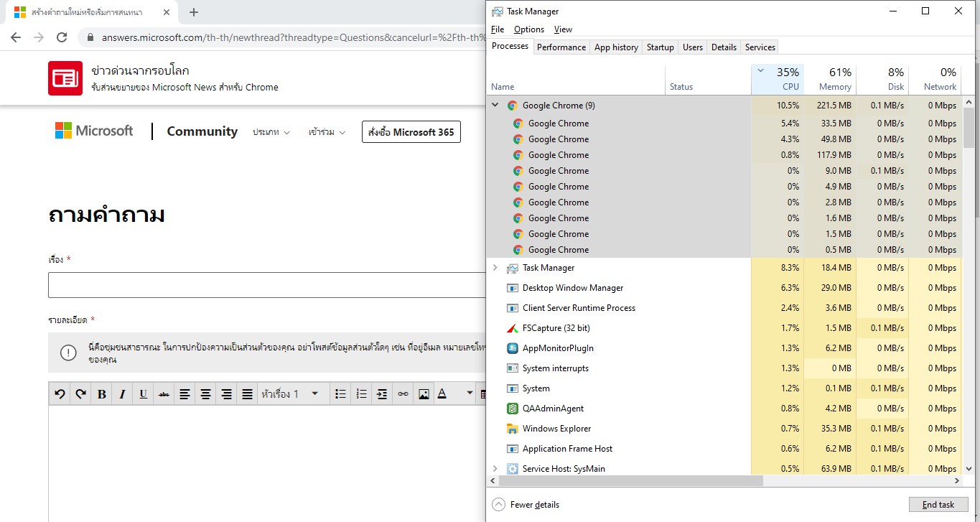Open the File menu in Task Manager
This screenshot has width=980, height=522.
click(498, 29)
